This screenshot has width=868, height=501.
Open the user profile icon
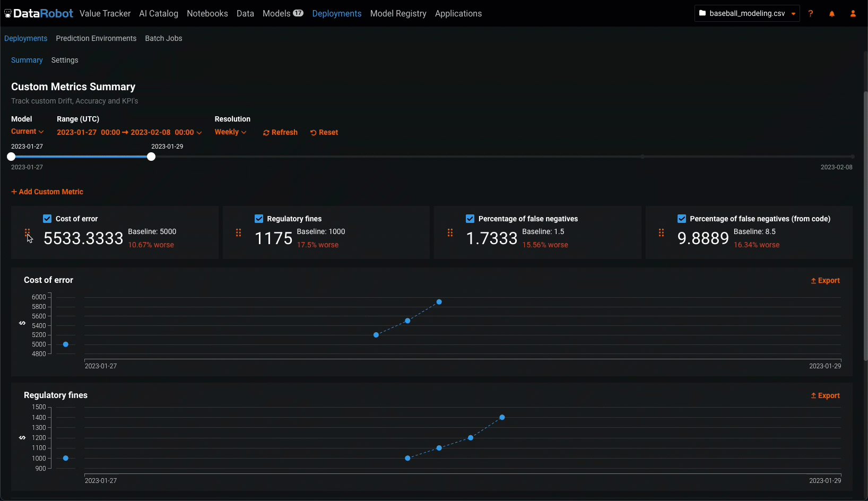(x=853, y=14)
